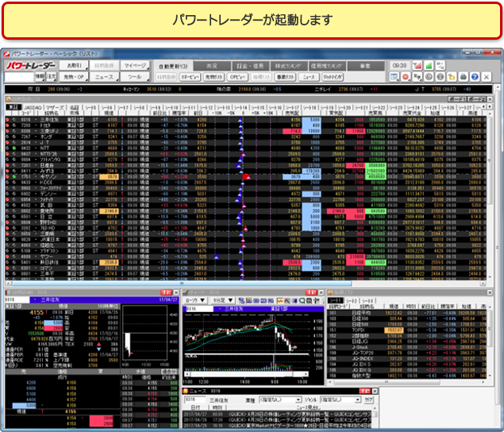Click the horizontal scrollbar below the stock list

[238, 283]
